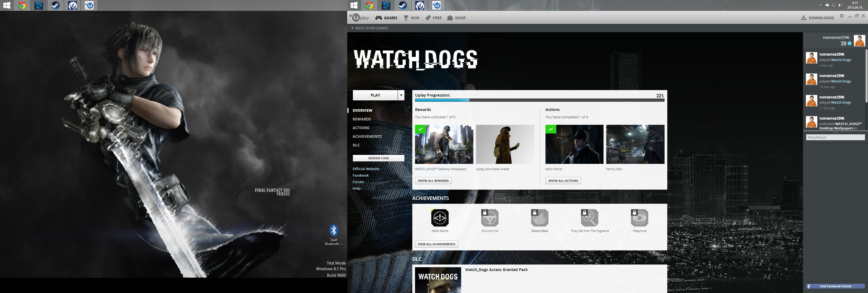Click the volume icon in system tray
Viewport: 868px width, 293px height.
pos(840,5)
